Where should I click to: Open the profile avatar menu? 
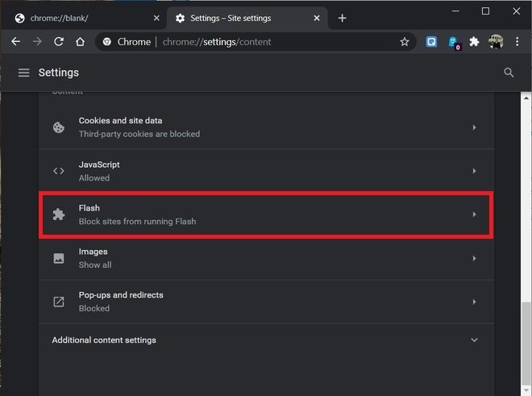[496, 42]
